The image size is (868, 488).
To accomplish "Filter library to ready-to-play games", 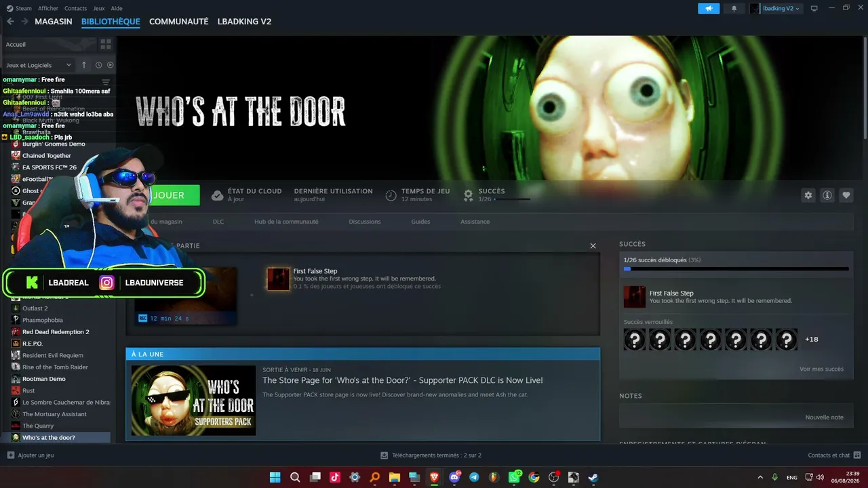I will [x=111, y=65].
